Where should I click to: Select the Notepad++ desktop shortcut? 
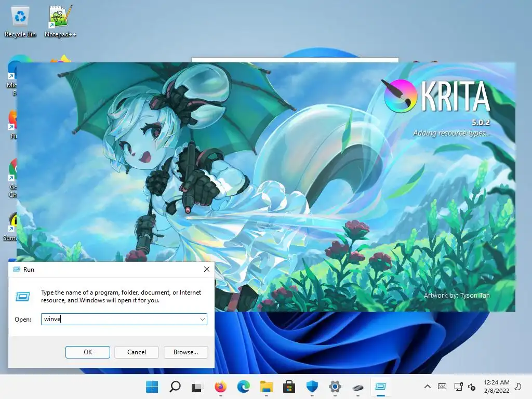[60, 22]
